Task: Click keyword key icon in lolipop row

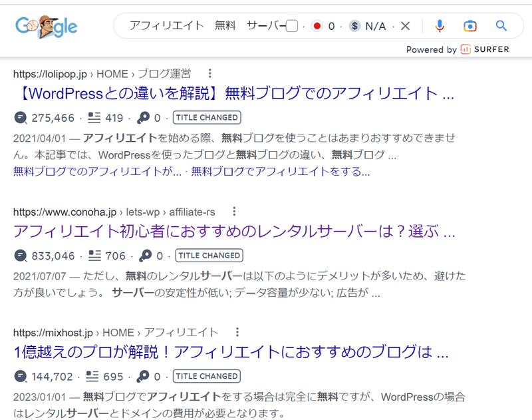Action: click(x=143, y=117)
